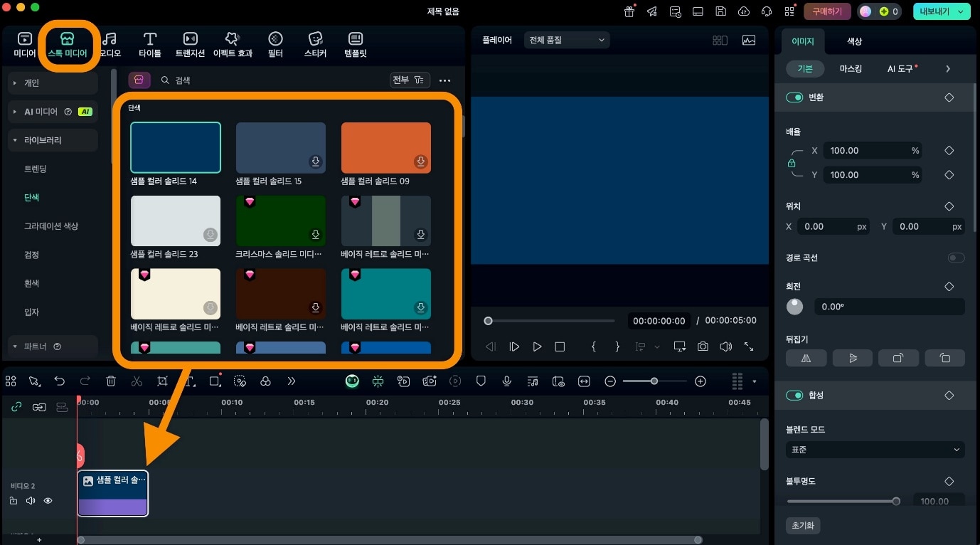Click the marker shield icon in timeline toolbar

tap(481, 381)
